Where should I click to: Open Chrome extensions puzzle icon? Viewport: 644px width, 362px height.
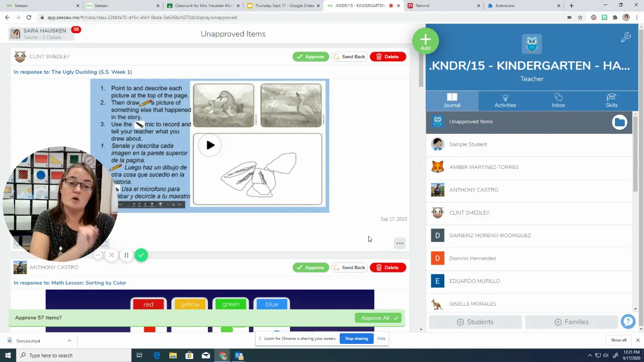(x=615, y=17)
